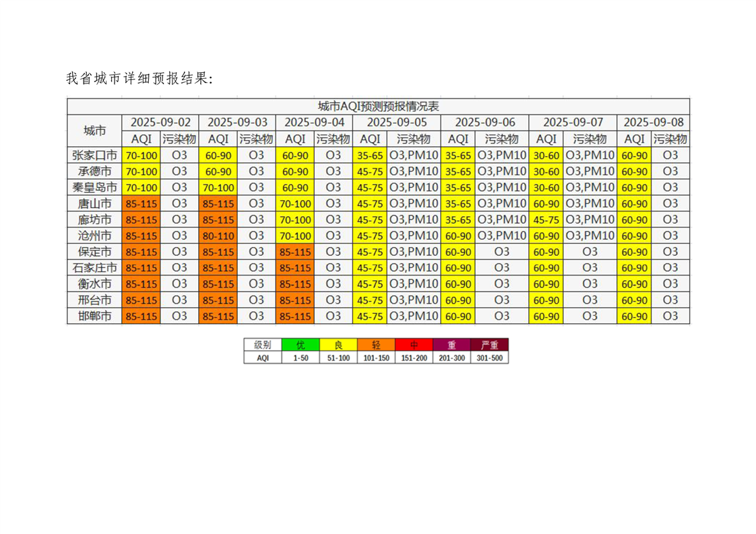
Task: Click the 80-110 AQI cell for 沧州市
Action: pos(218,236)
